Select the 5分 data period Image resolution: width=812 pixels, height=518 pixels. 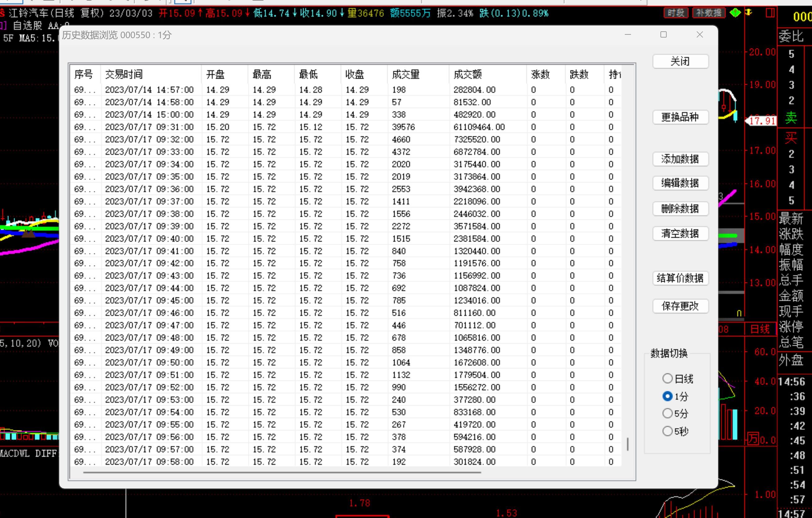point(667,413)
